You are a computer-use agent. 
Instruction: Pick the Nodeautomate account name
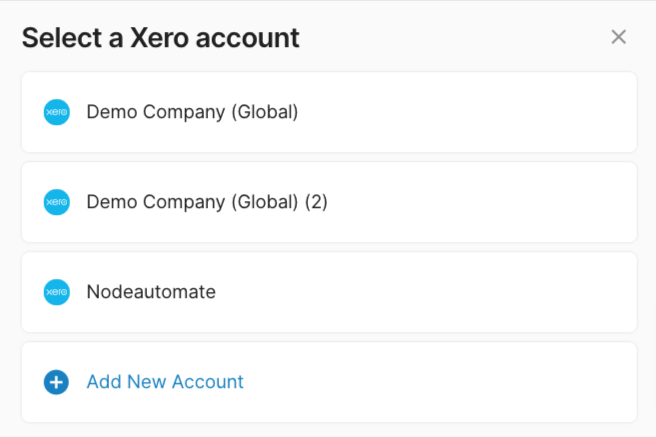pos(151,292)
